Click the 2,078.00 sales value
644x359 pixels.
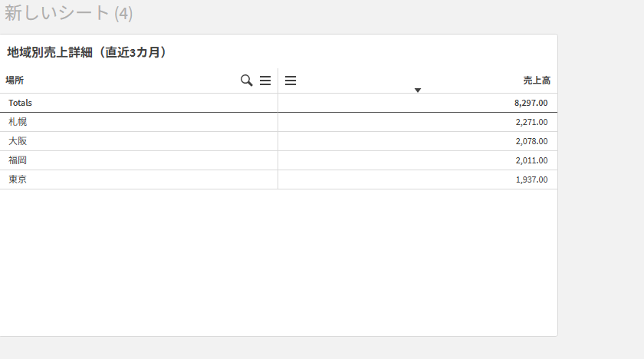[x=531, y=141]
